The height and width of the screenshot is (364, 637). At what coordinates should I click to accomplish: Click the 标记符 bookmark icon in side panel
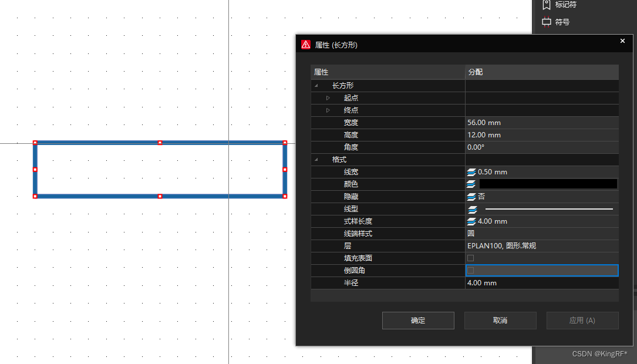pos(547,5)
